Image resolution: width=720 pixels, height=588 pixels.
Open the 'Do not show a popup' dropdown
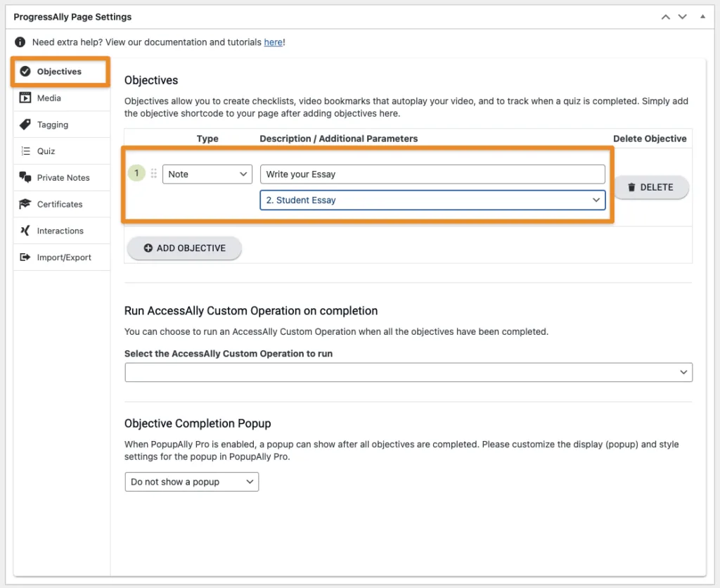coord(192,482)
